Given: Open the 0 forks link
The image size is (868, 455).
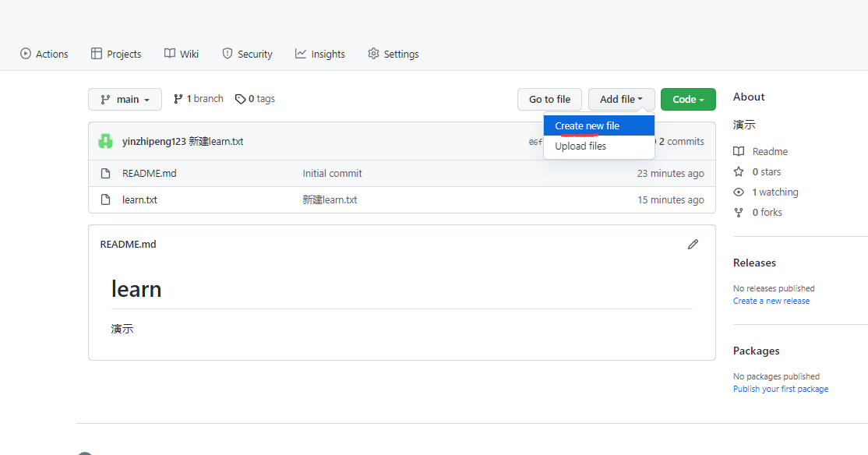Looking at the screenshot, I should (x=767, y=212).
